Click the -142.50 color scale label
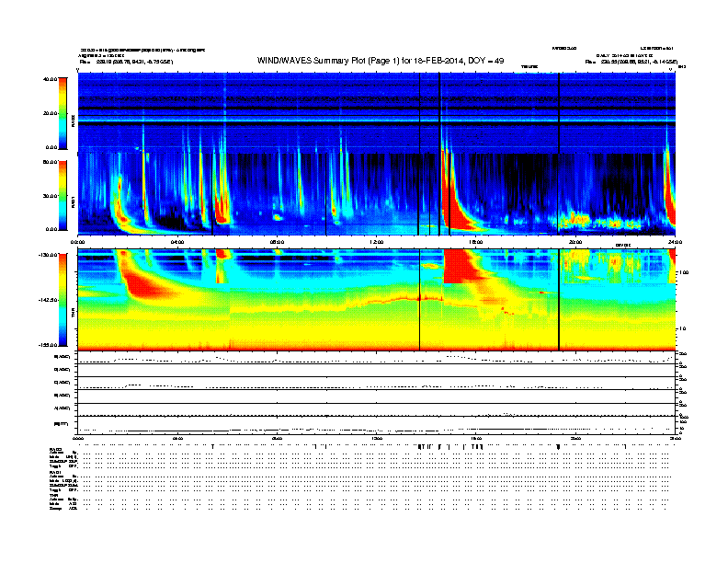 (48, 300)
